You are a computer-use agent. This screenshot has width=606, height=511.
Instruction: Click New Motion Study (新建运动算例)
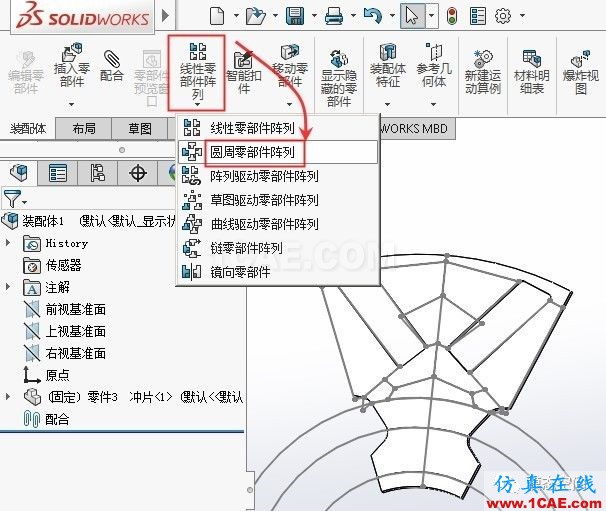coord(483,72)
